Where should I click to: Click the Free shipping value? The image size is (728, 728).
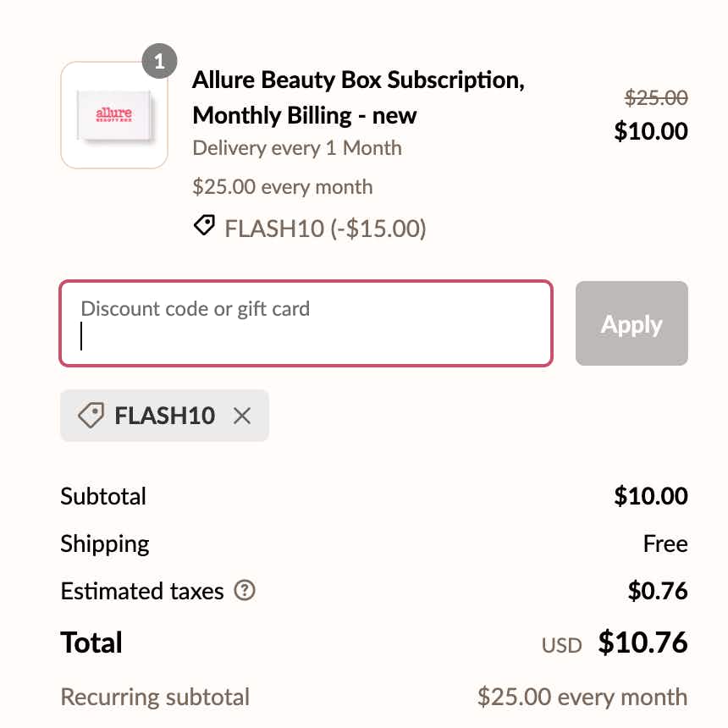(665, 543)
